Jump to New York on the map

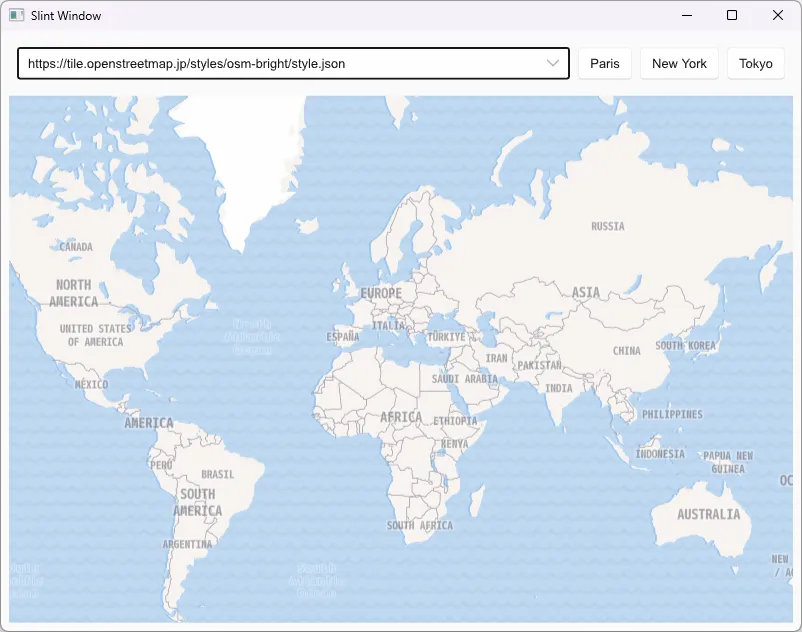tap(679, 62)
